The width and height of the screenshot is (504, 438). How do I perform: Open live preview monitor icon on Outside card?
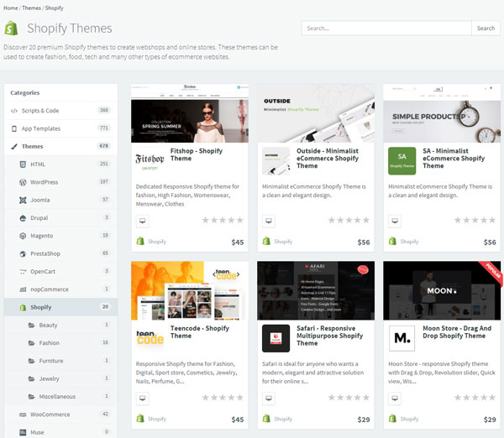tap(269, 221)
